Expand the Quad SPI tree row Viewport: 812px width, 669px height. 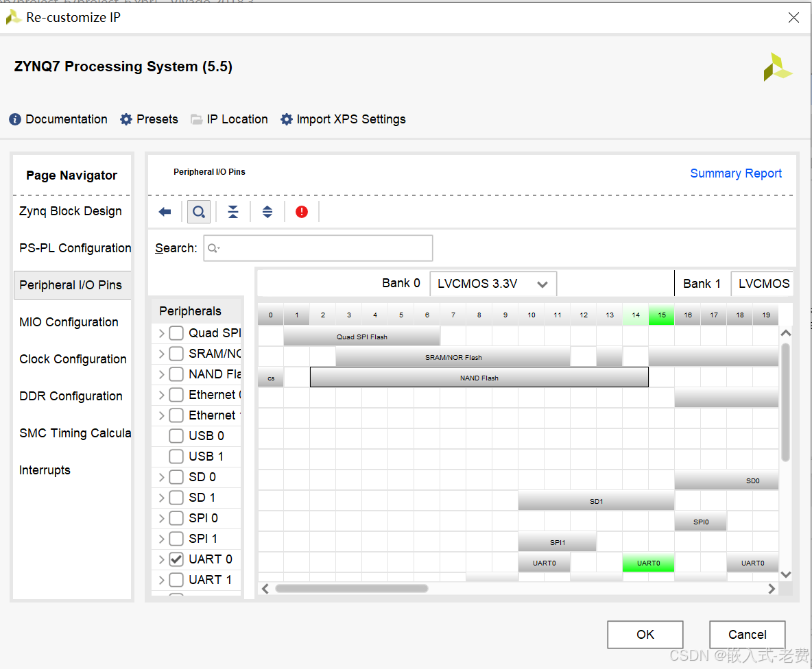point(161,333)
